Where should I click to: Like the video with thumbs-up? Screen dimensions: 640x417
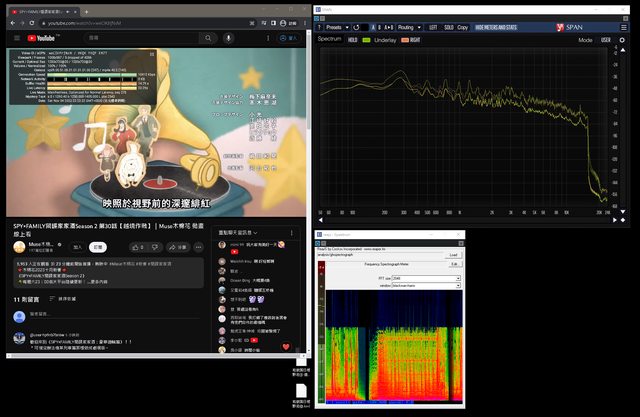[138, 247]
